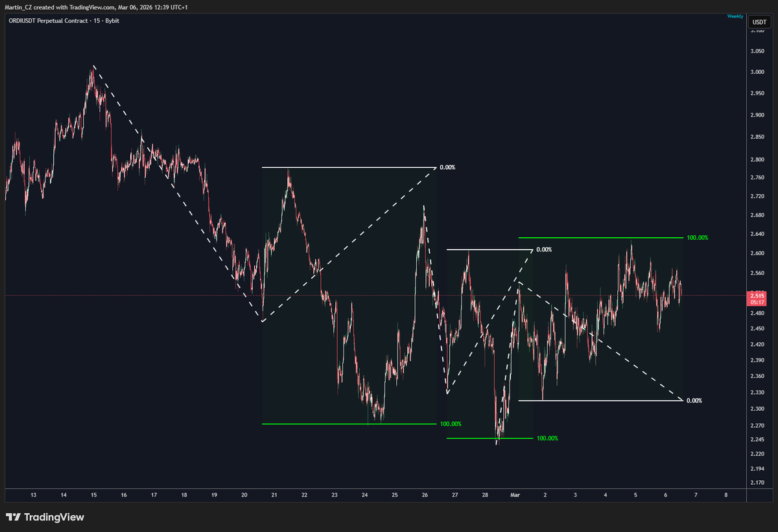Click the 2.760 price axis label
This screenshot has height=532, width=778.
click(x=757, y=178)
